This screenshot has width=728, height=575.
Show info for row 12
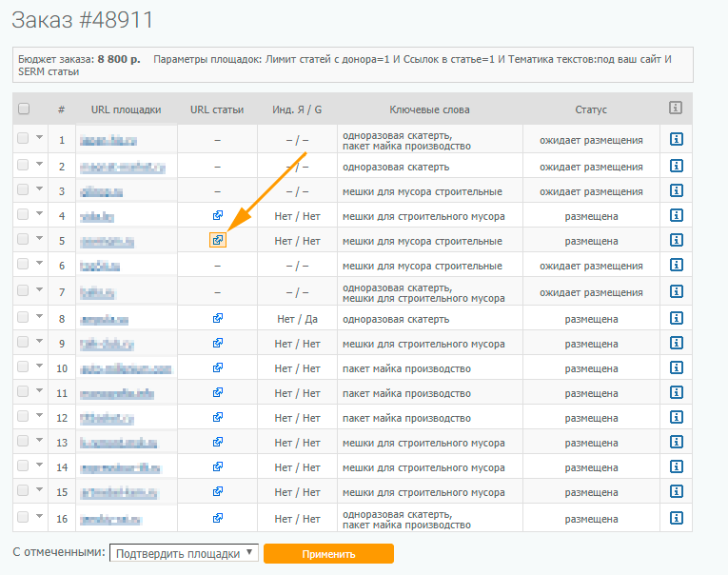click(677, 418)
